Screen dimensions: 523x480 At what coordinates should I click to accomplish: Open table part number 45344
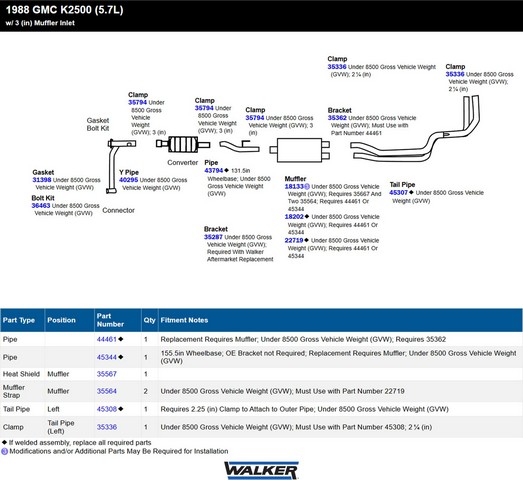click(106, 357)
